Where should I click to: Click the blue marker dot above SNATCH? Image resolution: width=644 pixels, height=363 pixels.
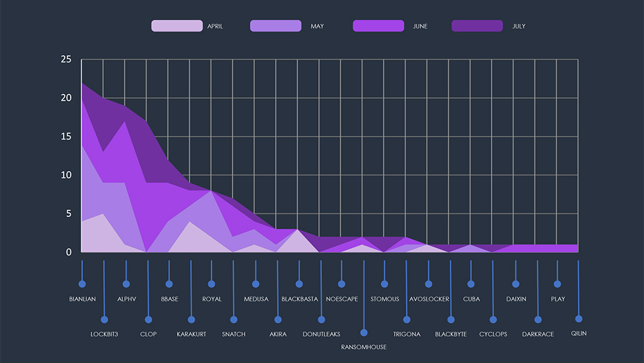tap(234, 319)
